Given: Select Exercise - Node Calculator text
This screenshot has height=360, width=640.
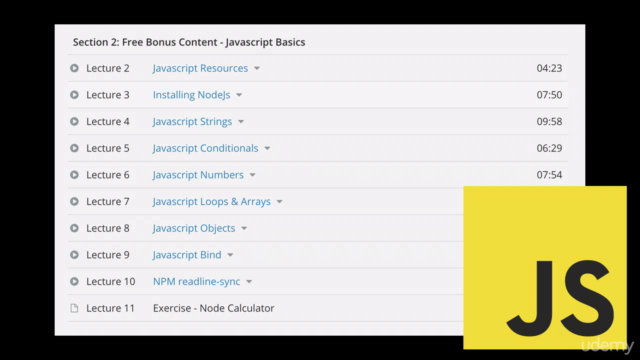Looking at the screenshot, I should 213,308.
